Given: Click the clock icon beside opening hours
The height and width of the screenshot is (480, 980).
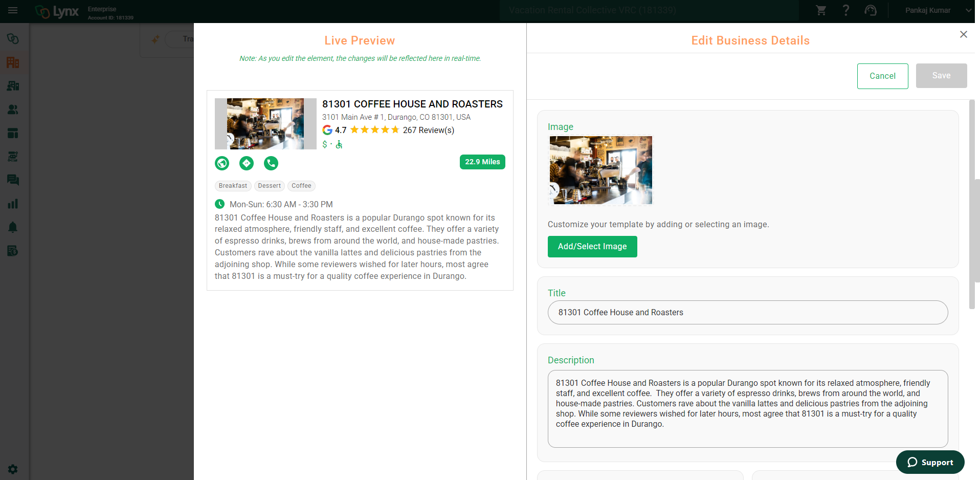Looking at the screenshot, I should [x=219, y=204].
